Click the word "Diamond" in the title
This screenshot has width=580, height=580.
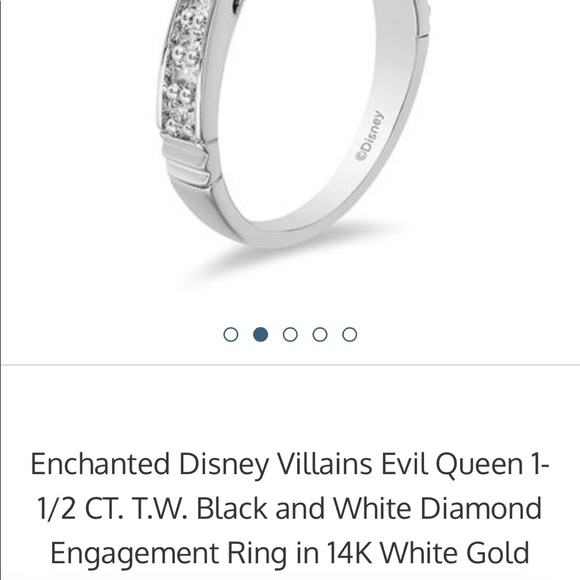(481, 509)
